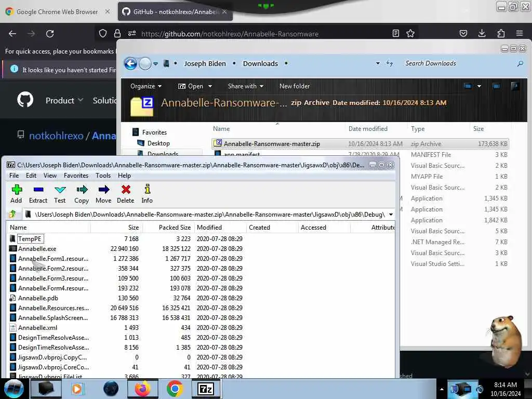Change view icon in Explorer command bar

click(x=468, y=86)
